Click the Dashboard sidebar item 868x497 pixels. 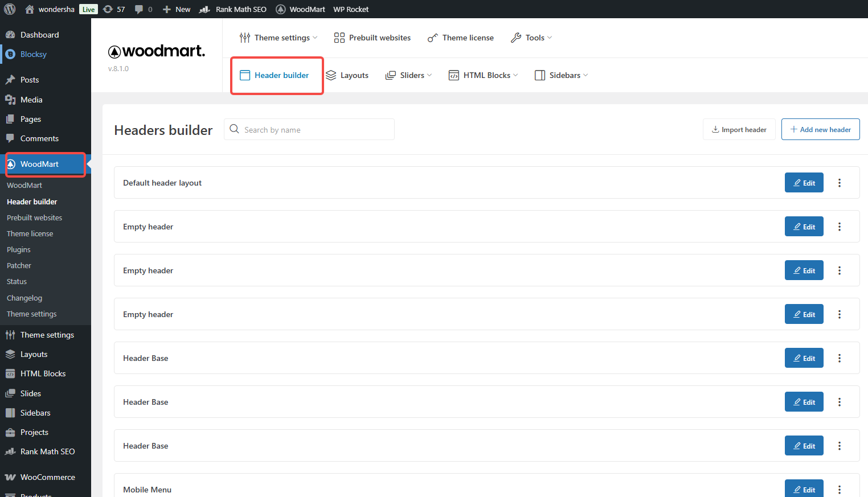point(39,35)
